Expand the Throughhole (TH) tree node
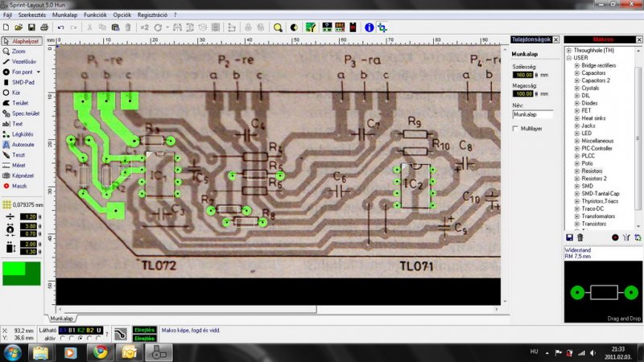The width and height of the screenshot is (644, 362). pyautogui.click(x=569, y=51)
